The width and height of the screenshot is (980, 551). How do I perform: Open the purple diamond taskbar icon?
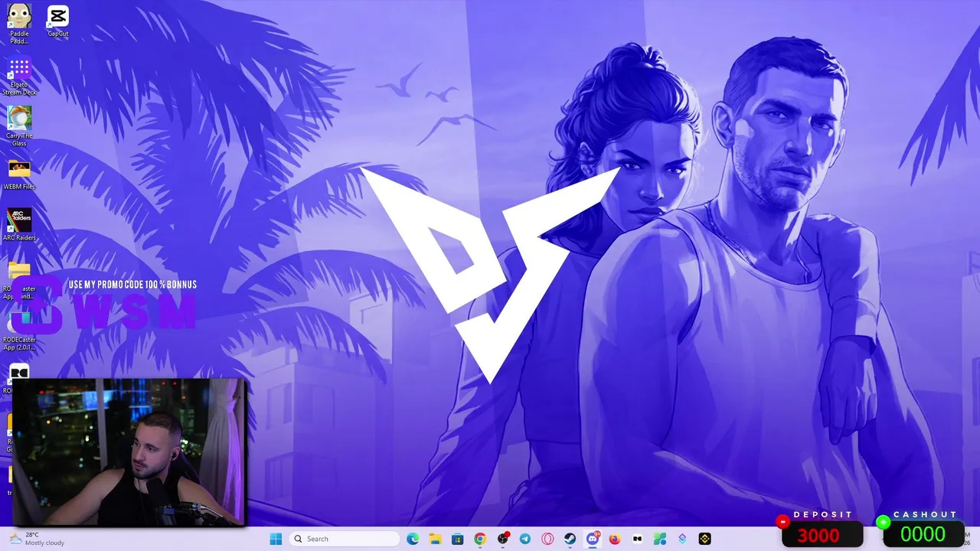click(x=682, y=539)
